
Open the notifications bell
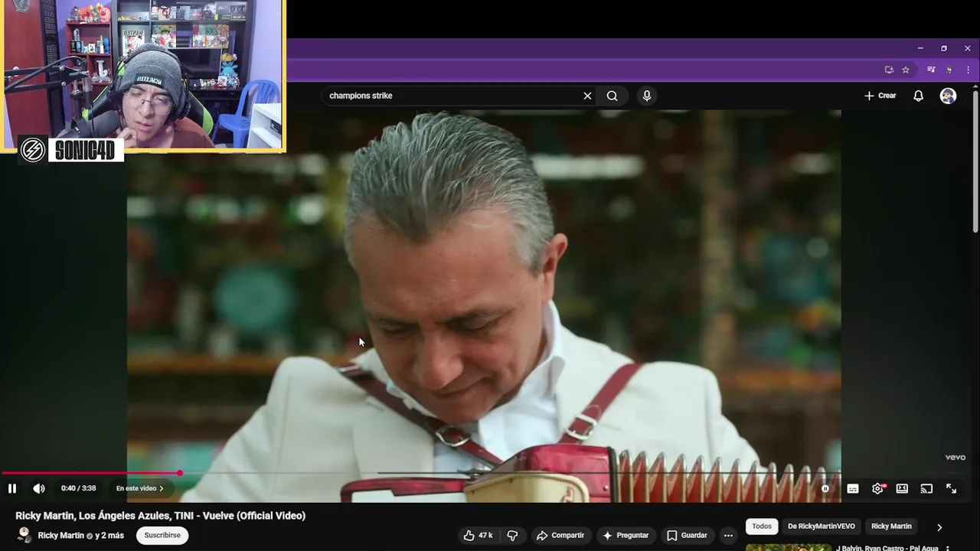coord(918,96)
